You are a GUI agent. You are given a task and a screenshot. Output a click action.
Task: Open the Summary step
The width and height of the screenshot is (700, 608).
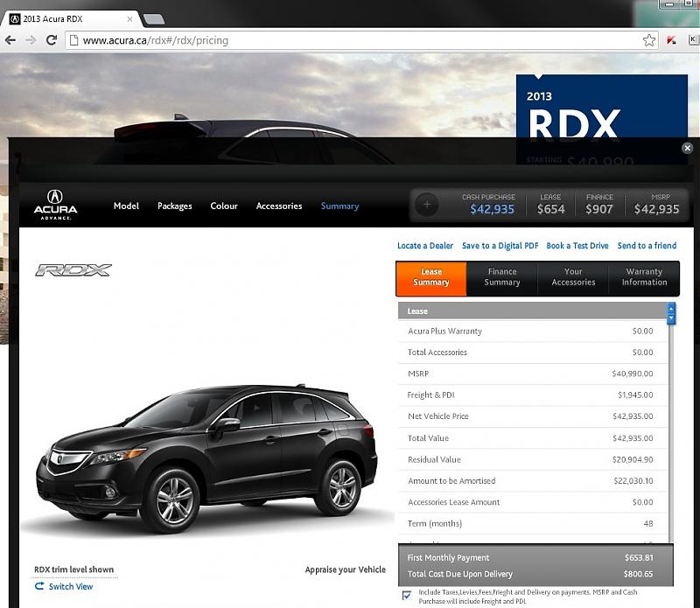point(339,206)
